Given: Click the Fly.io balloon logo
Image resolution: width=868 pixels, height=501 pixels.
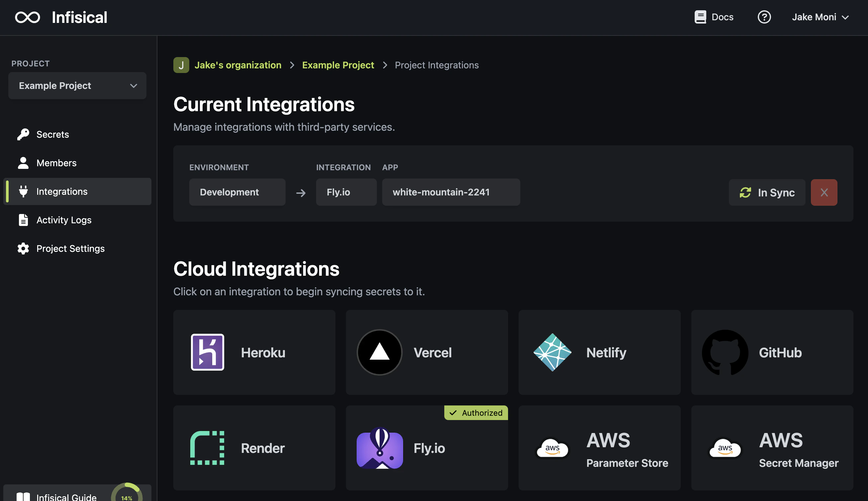Looking at the screenshot, I should click(380, 448).
